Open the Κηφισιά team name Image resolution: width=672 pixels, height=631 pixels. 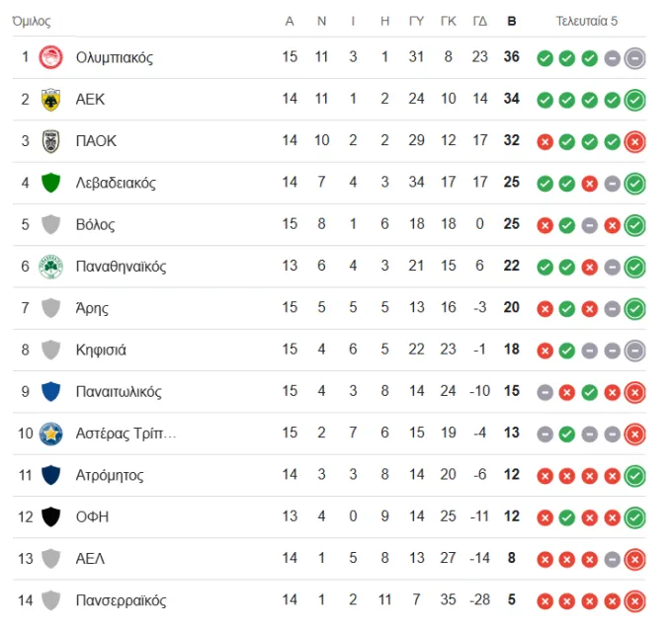tap(101, 350)
